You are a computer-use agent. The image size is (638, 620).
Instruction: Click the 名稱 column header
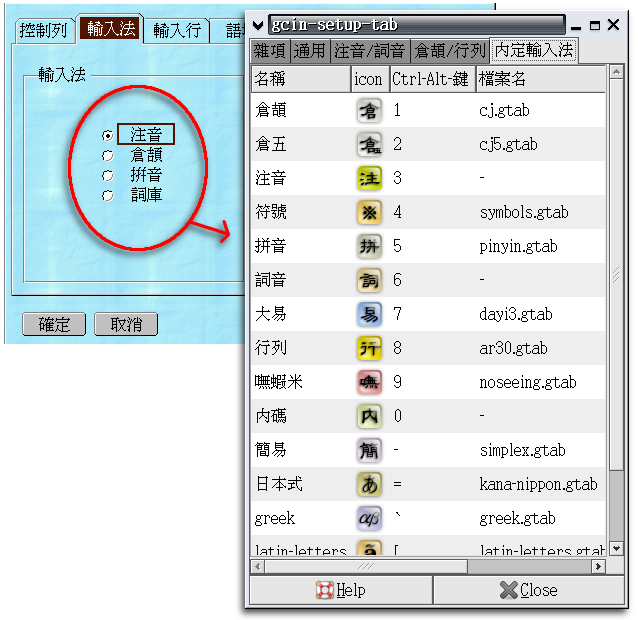click(300, 78)
